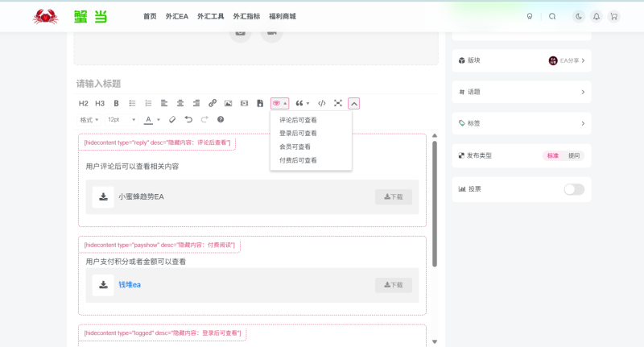The image size is (644, 347).
Task: Click the editor scroll-down arrow
Action: pyautogui.click(x=435, y=341)
